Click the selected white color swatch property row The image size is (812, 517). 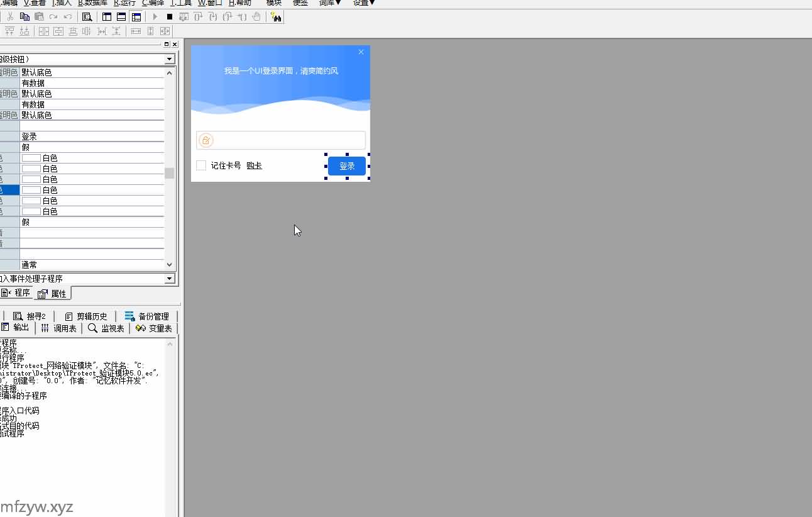tap(91, 190)
